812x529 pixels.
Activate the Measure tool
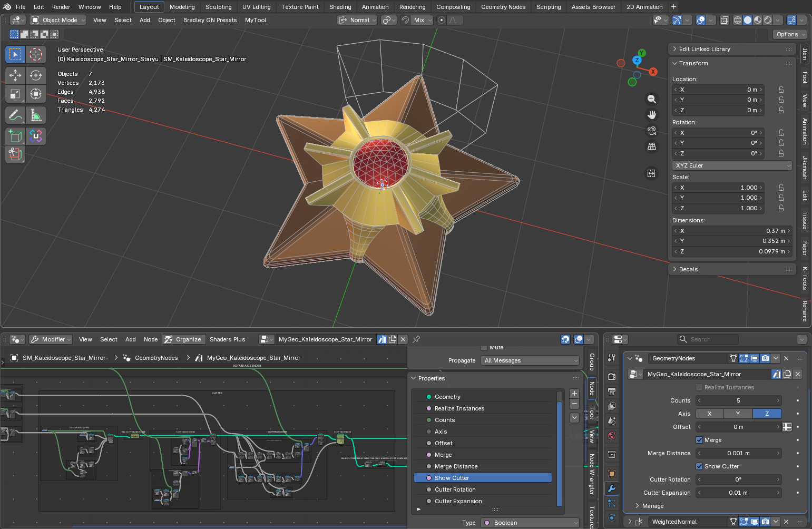point(36,115)
